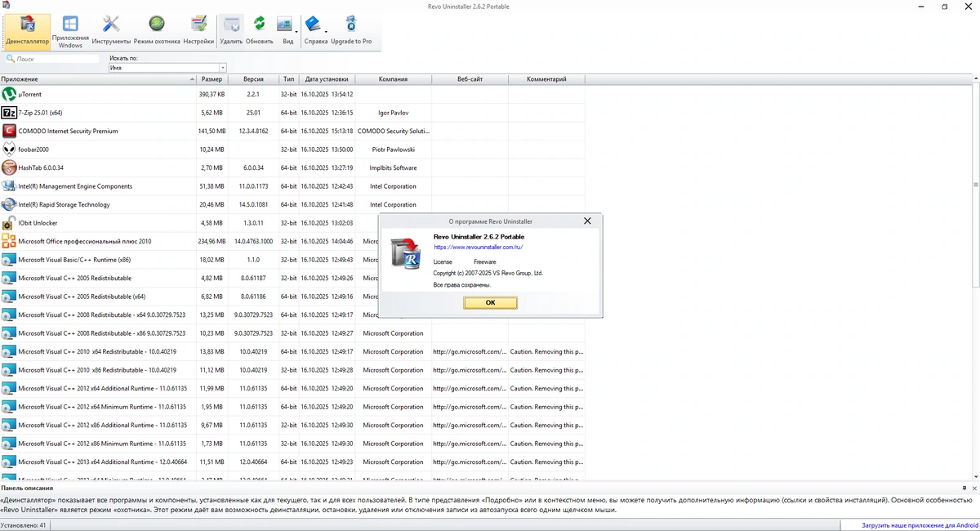Sort by the Комментарий column header

tap(546, 79)
